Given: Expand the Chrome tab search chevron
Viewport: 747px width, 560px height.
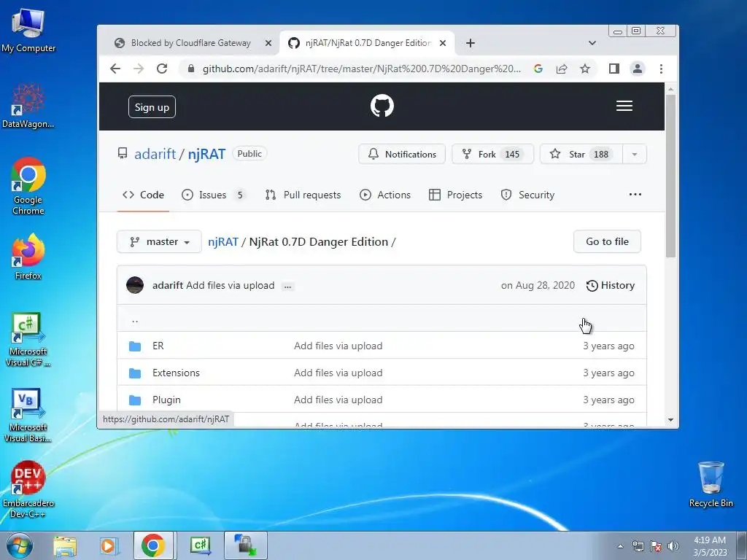Looking at the screenshot, I should point(592,43).
